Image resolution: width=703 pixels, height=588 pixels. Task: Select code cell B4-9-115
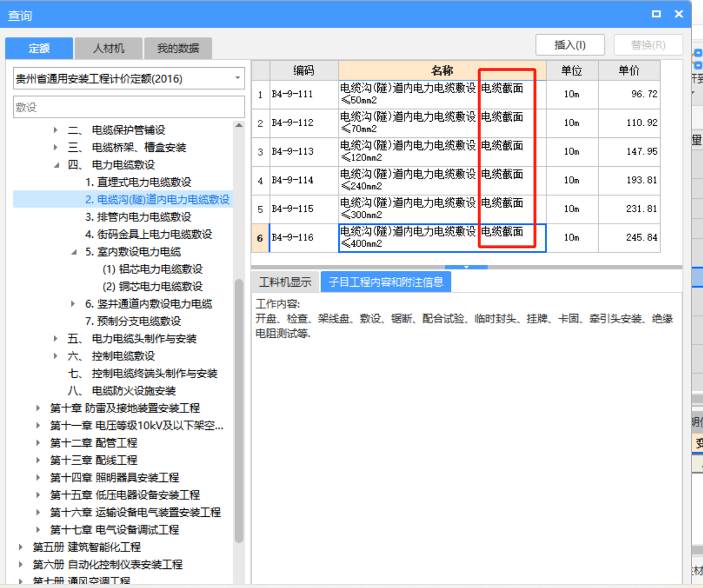pos(304,209)
